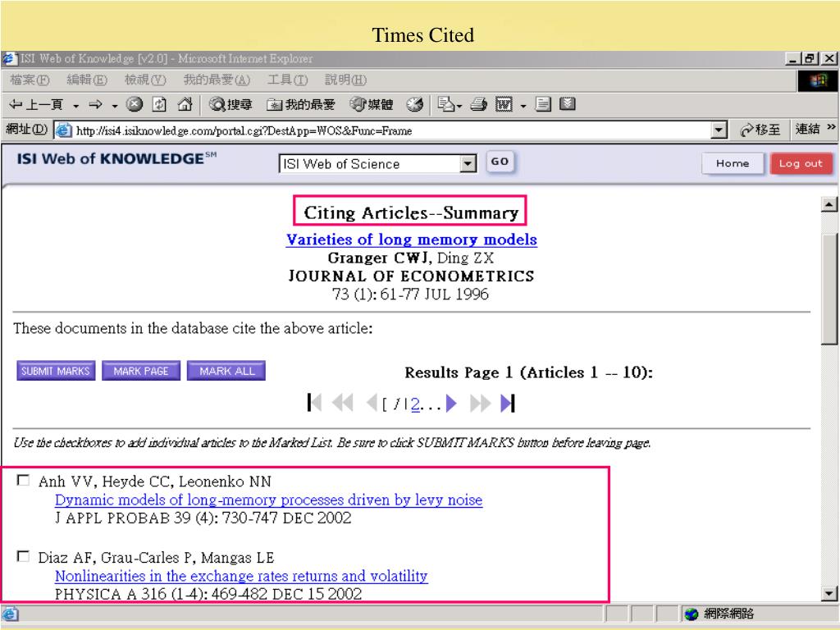Image resolution: width=840 pixels, height=630 pixels.
Task: Click the status bar page icon
Action: (x=10, y=614)
